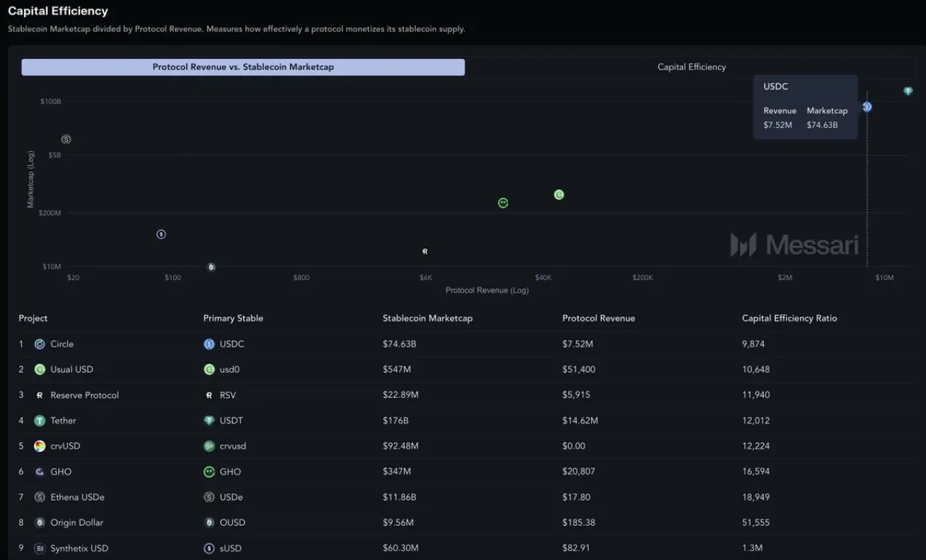Sort by Stablecoin Marketcap column header
This screenshot has width=926, height=560.
pyautogui.click(x=428, y=318)
